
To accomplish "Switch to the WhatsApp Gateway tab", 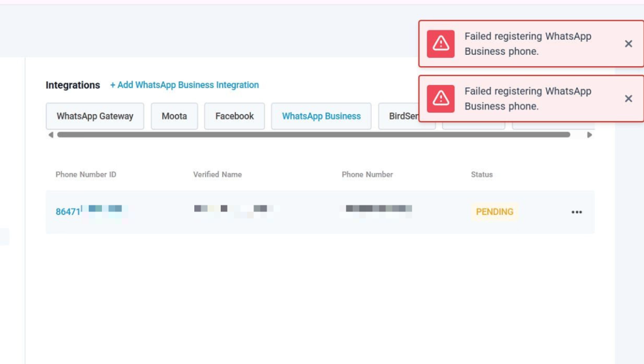I will (x=95, y=117).
